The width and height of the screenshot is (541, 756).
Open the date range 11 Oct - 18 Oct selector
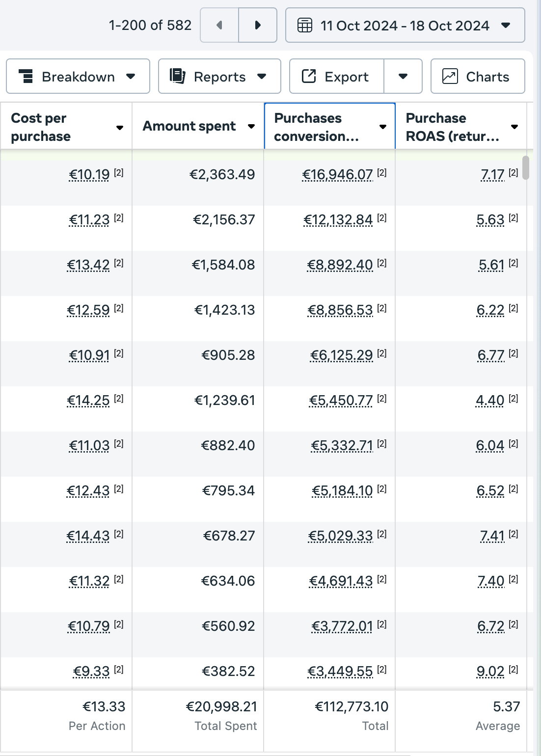405,25
